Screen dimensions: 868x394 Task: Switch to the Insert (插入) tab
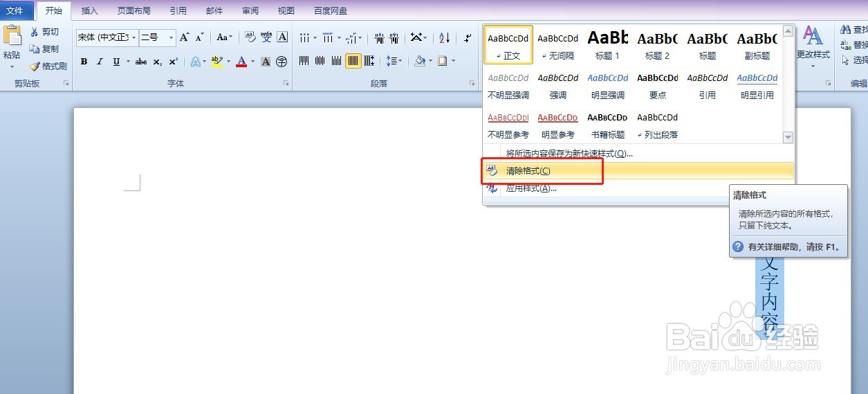90,11
